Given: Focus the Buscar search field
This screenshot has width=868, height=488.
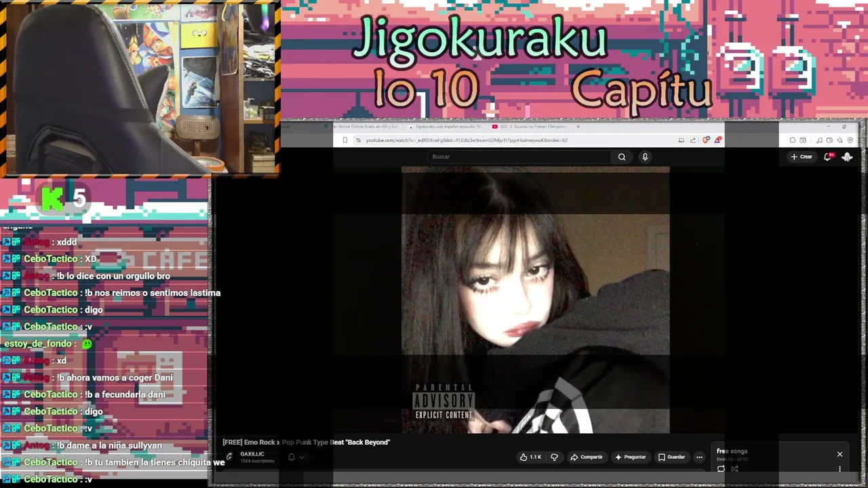Looking at the screenshot, I should click(519, 157).
